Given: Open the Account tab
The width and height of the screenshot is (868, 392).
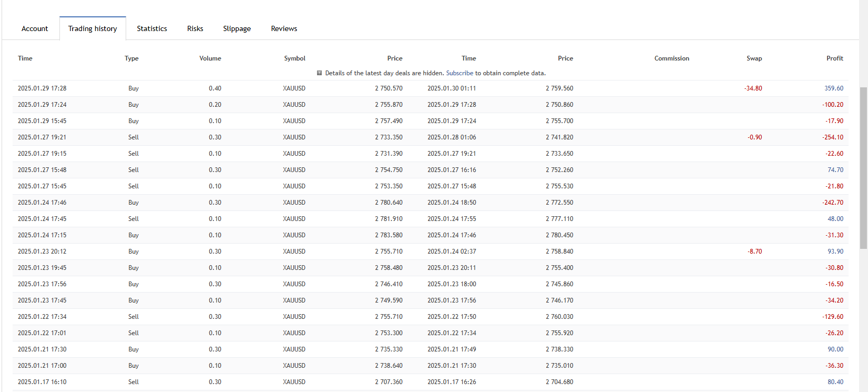Looking at the screenshot, I should click(x=35, y=28).
